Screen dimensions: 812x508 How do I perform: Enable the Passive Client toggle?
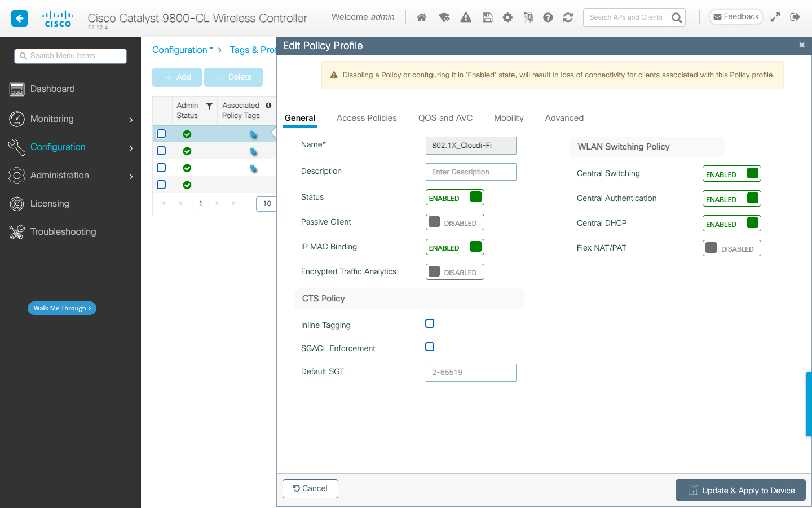[455, 222]
